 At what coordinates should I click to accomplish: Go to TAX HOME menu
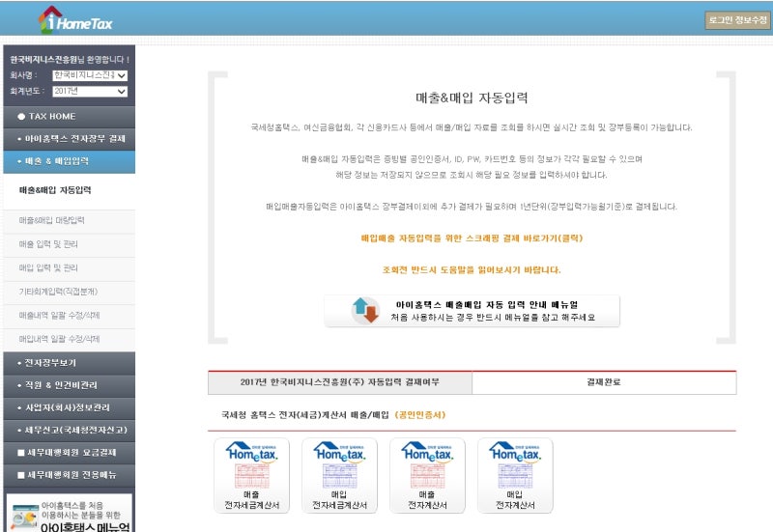point(69,116)
